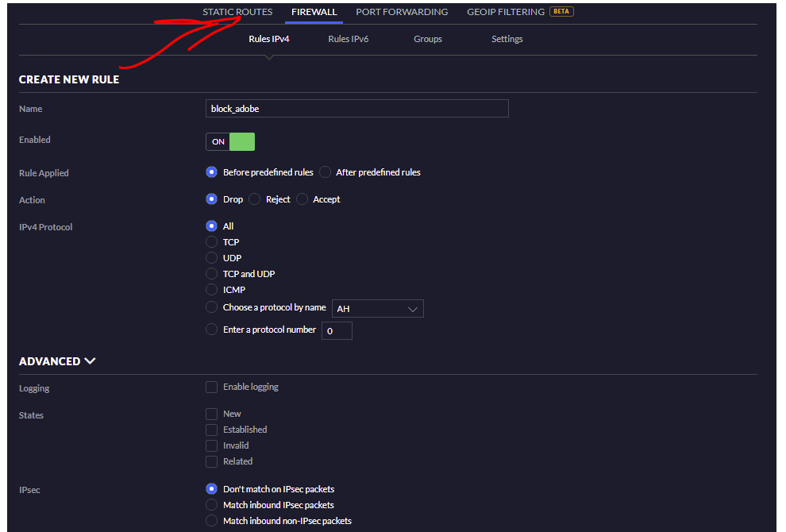Open the protocol name dropdown showing AH
The height and width of the screenshot is (532, 786).
click(377, 308)
